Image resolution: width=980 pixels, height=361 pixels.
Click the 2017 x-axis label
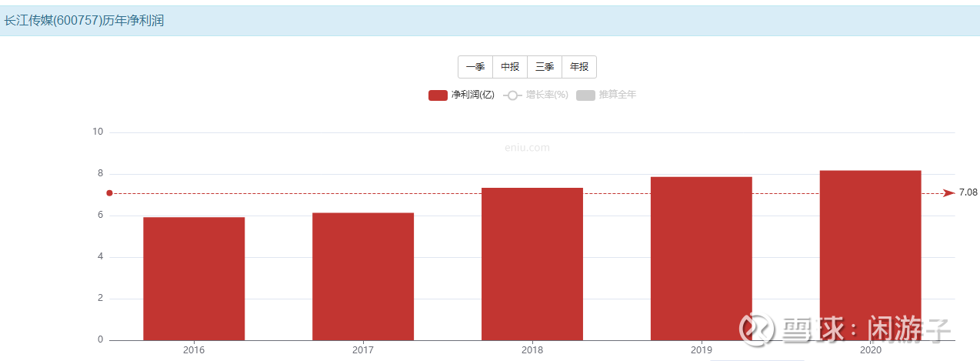(x=363, y=350)
